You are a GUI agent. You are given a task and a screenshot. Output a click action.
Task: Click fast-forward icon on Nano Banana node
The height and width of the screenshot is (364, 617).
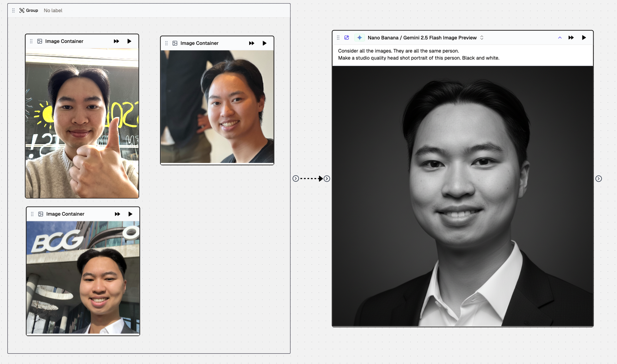[x=571, y=37]
